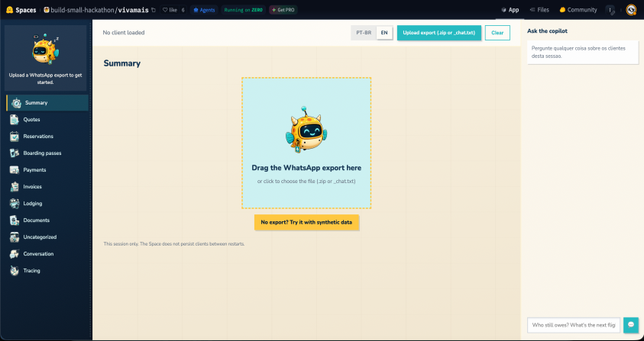Open the Tracing sidebar icon
Image resolution: width=644 pixels, height=341 pixels.
tap(15, 271)
